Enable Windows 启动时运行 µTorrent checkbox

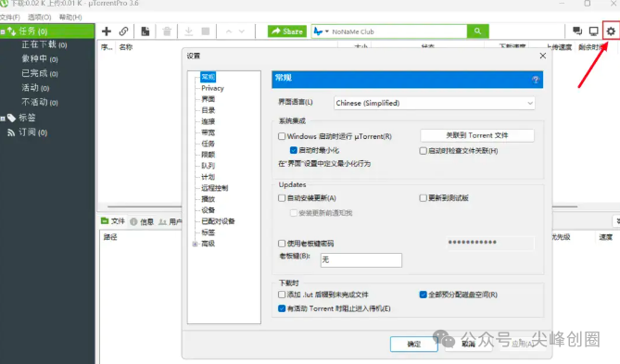[x=282, y=136]
